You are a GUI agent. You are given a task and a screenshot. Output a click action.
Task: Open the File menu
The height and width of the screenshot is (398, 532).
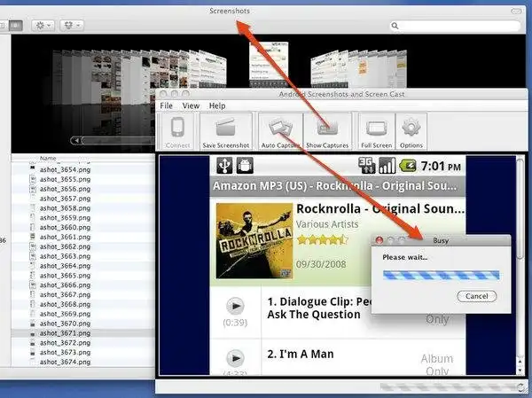point(167,105)
